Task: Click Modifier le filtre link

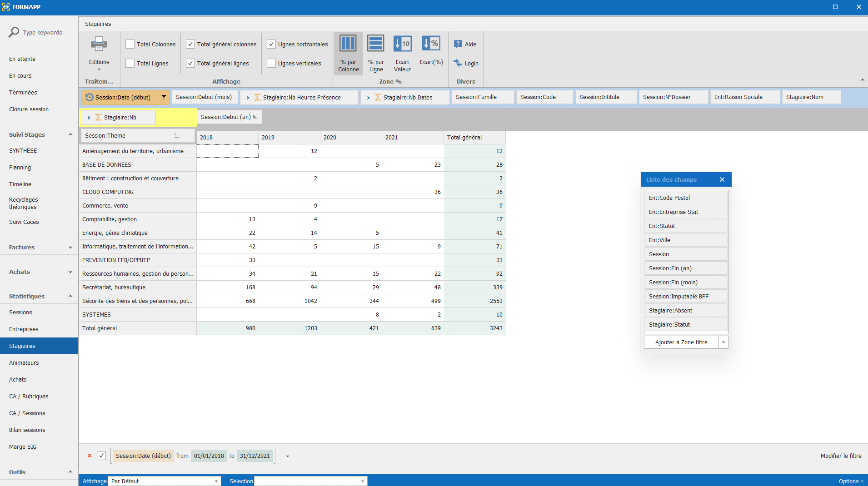Action: click(841, 456)
